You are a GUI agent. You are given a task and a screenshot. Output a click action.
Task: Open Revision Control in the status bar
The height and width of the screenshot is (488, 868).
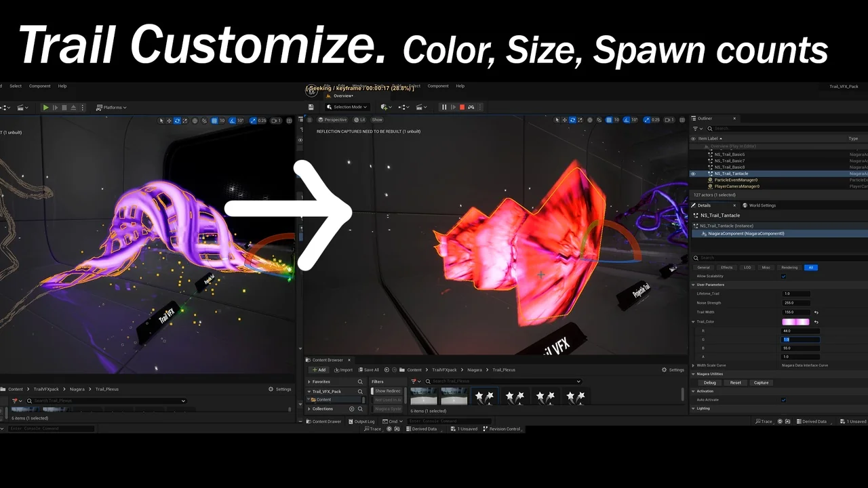click(x=502, y=429)
